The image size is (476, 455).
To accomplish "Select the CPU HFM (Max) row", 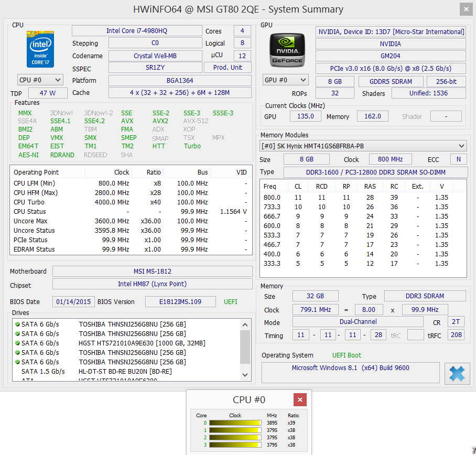I will [x=131, y=193].
